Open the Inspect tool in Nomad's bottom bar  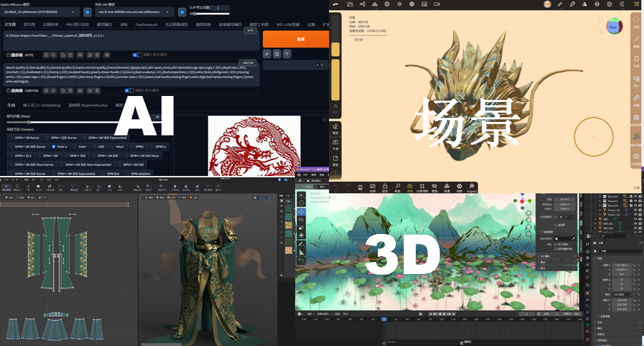(x=470, y=187)
